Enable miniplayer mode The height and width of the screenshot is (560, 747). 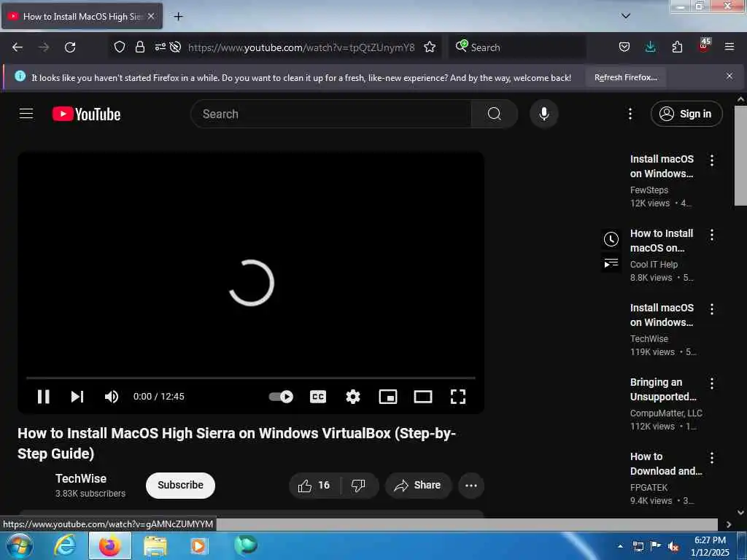tap(388, 396)
